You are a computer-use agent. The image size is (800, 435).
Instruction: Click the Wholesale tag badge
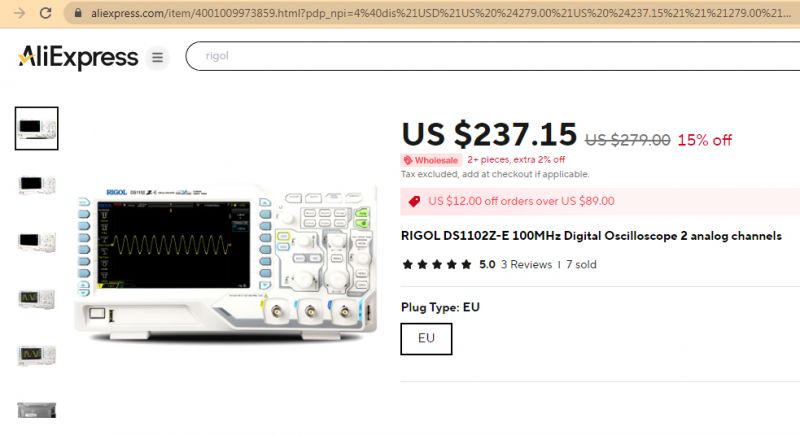pos(431,160)
